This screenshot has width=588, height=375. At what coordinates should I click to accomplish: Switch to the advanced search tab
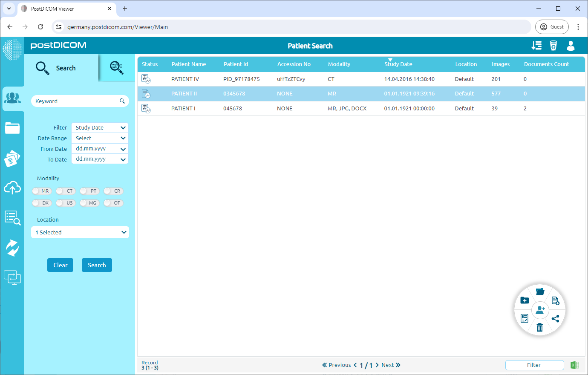click(117, 68)
